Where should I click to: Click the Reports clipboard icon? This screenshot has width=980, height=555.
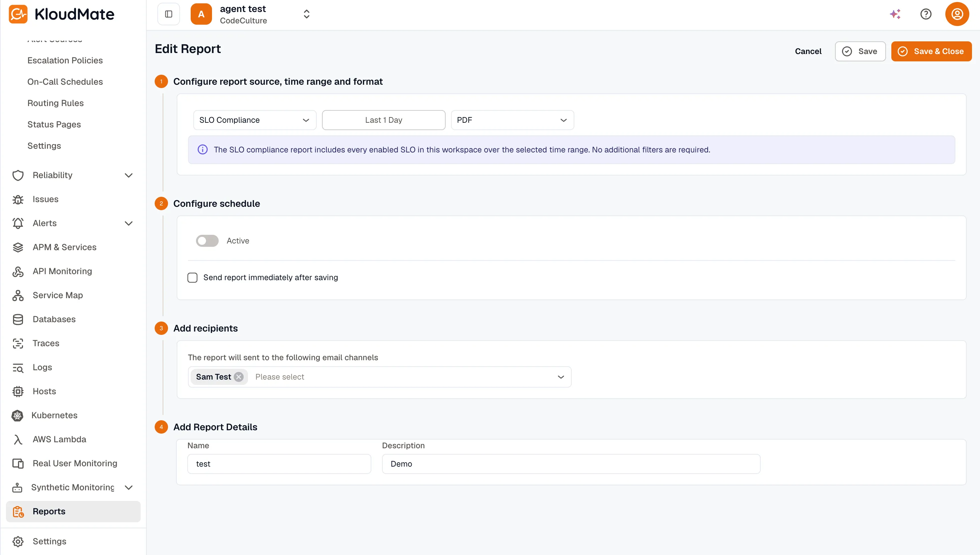18,512
